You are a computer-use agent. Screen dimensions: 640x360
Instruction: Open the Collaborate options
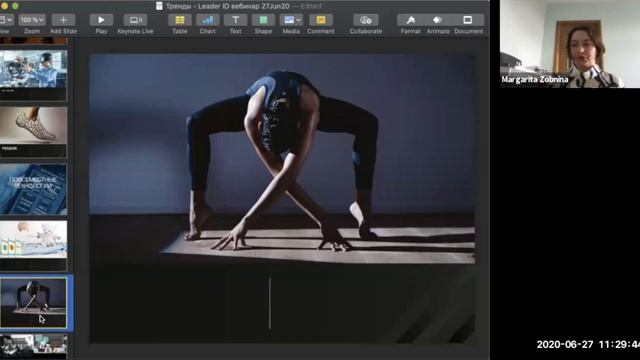click(x=366, y=20)
